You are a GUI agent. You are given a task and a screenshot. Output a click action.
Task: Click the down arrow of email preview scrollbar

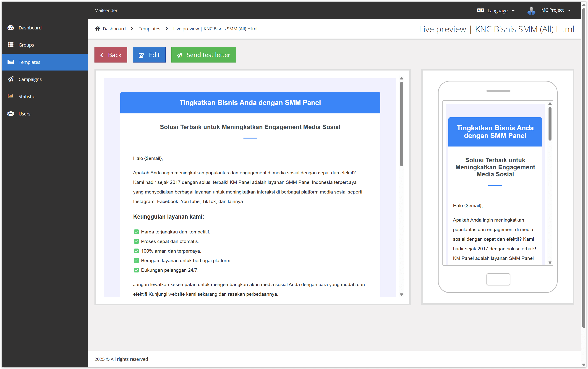tap(402, 295)
